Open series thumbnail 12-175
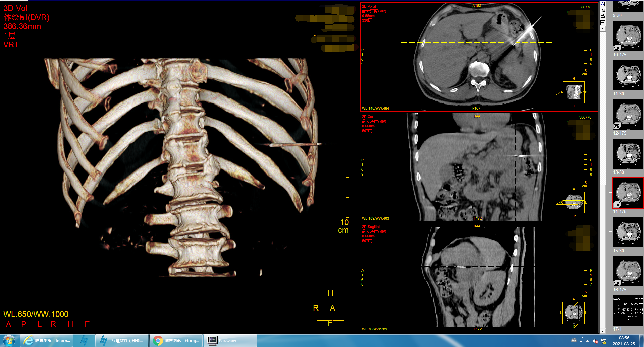Image resolution: width=644 pixels, height=347 pixels. click(x=628, y=115)
